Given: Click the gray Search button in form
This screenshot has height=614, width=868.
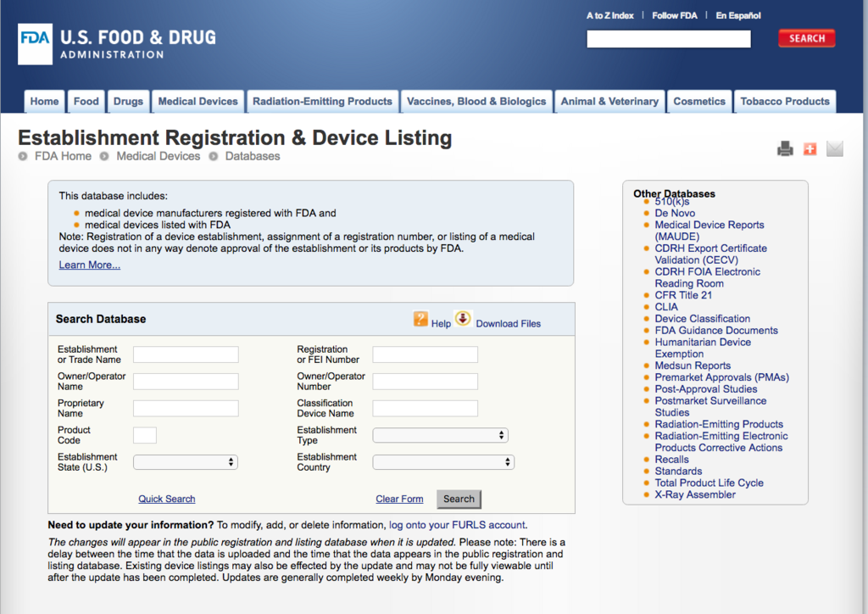Looking at the screenshot, I should [x=459, y=499].
